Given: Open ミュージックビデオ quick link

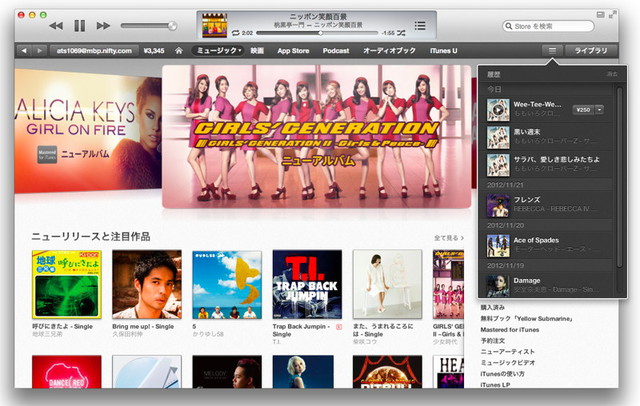Looking at the screenshot, I should pos(507,362).
